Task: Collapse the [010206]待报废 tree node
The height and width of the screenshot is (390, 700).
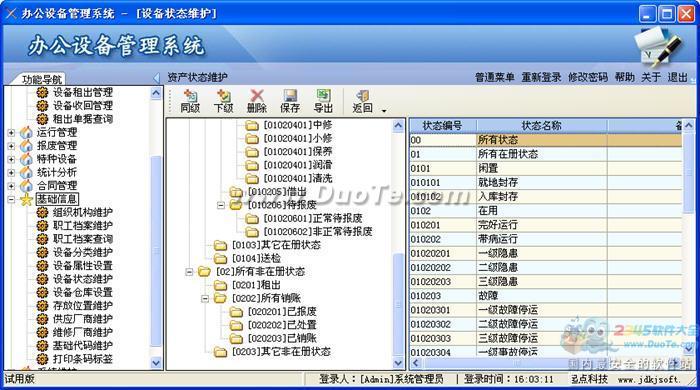Action: click(x=221, y=205)
